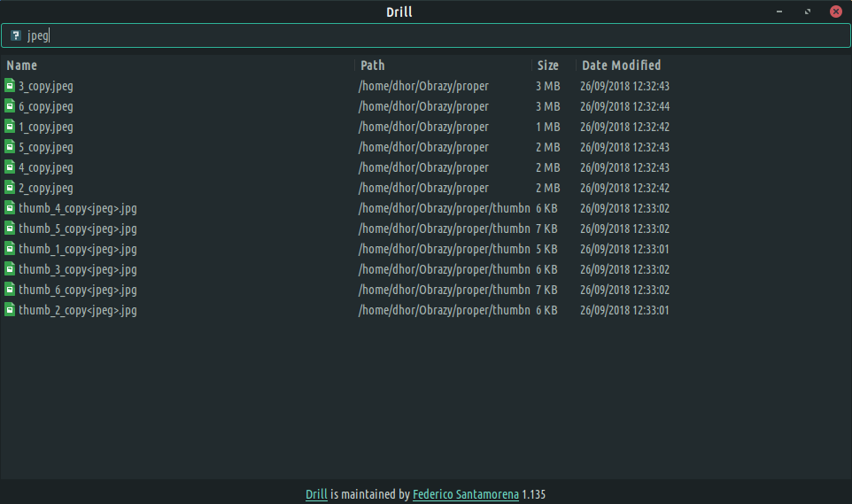The height and width of the screenshot is (504, 852).
Task: Click the icon of thumb_2_copy<jpeg>.jpg
Action: (10, 310)
